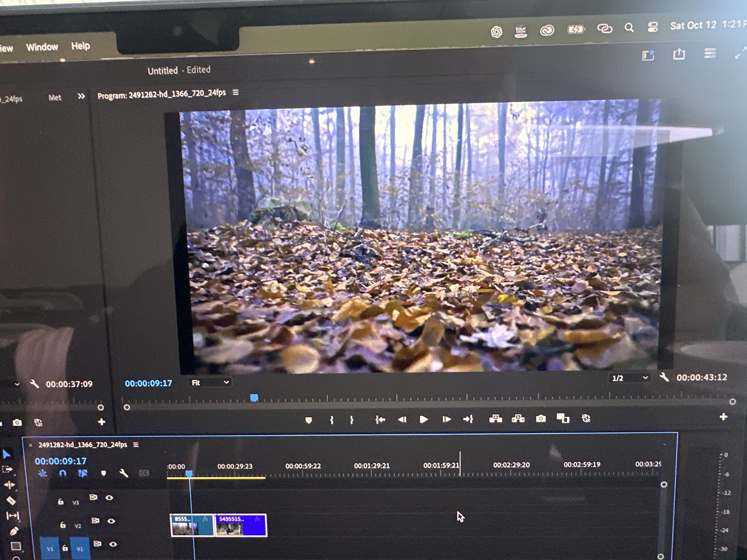Toggle lock on V2 track
This screenshot has width=747, height=560.
pos(63,525)
